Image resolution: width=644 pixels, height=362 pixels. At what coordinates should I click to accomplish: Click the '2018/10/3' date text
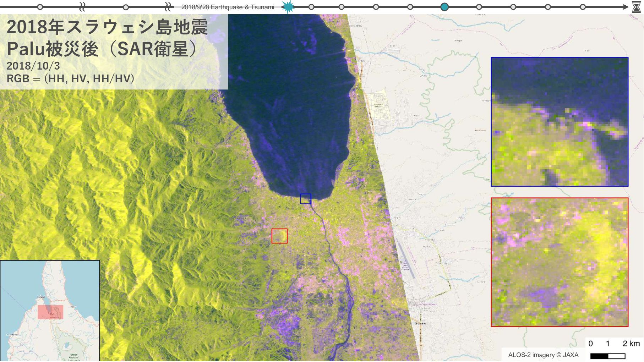[x=33, y=66]
